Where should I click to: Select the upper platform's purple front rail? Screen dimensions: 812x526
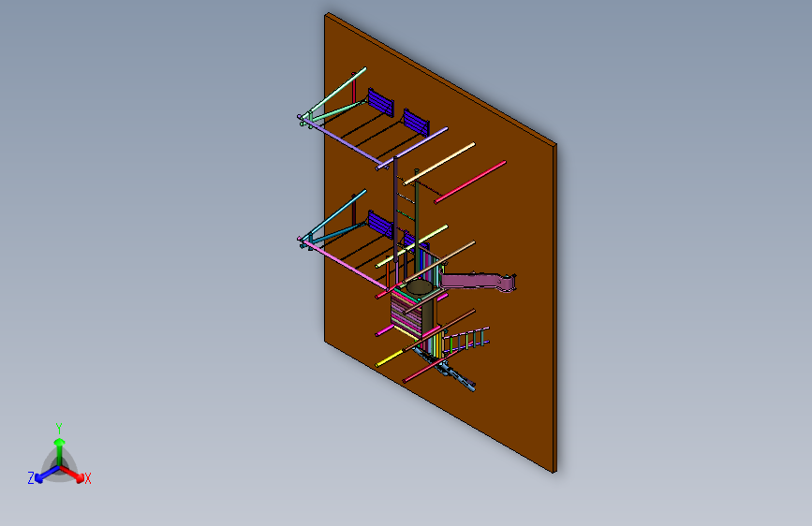343,143
